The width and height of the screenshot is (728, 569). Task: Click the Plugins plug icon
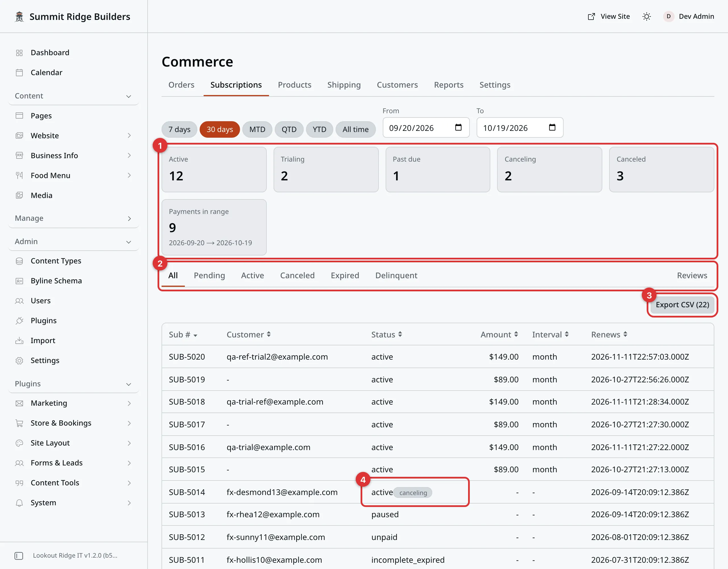point(19,321)
